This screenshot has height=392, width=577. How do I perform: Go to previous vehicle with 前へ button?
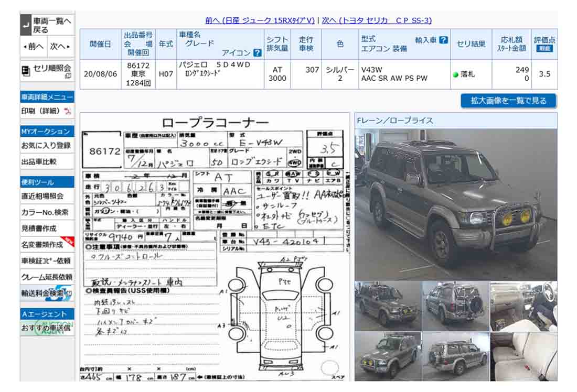[34, 47]
